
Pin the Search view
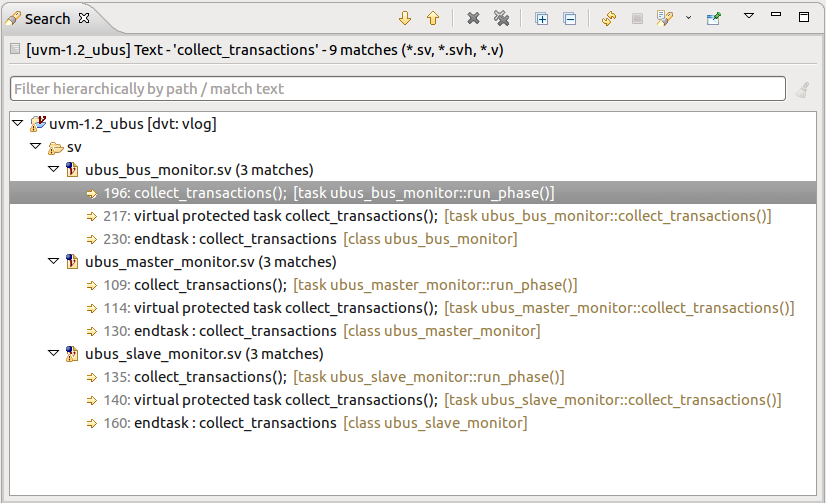pyautogui.click(x=713, y=18)
